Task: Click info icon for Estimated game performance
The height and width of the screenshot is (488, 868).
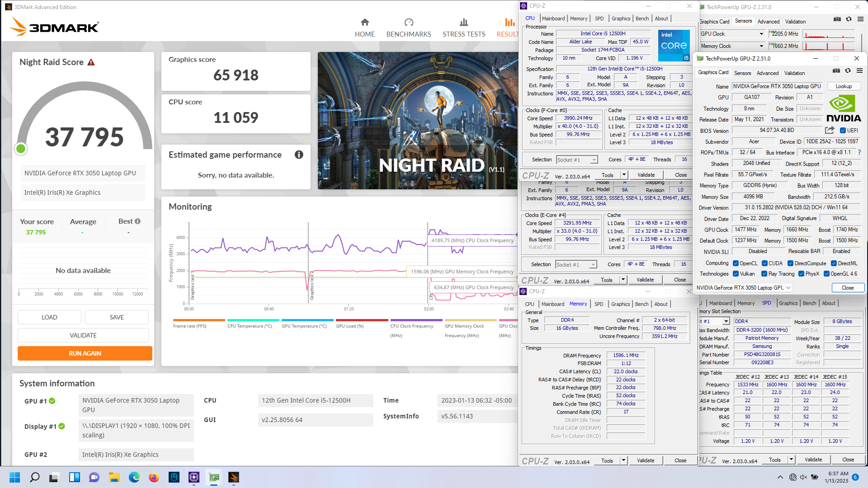Action: click(x=299, y=155)
